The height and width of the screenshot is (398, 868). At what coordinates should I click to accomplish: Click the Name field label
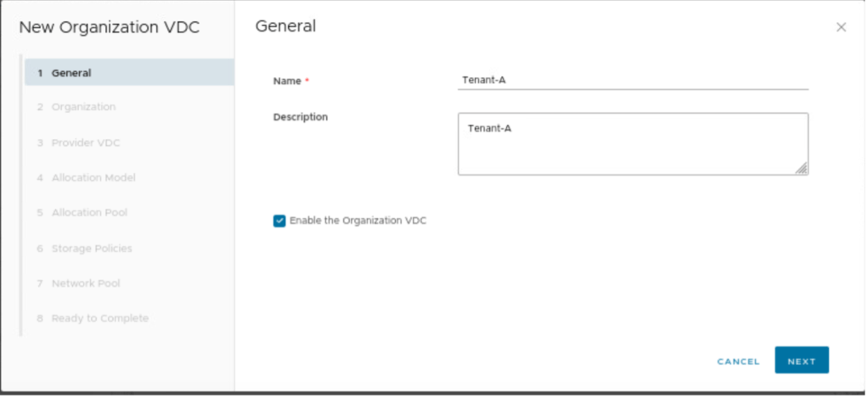click(x=287, y=81)
